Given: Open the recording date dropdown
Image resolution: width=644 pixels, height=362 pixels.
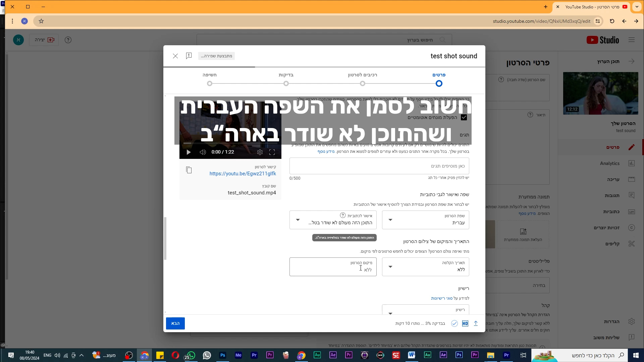Looking at the screenshot, I should pyautogui.click(x=425, y=267).
